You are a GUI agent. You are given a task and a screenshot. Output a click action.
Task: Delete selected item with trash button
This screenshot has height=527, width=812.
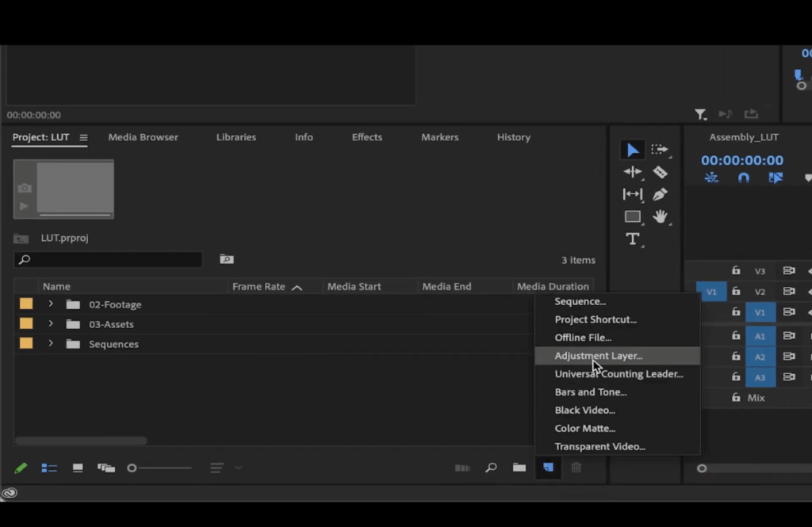[576, 468]
